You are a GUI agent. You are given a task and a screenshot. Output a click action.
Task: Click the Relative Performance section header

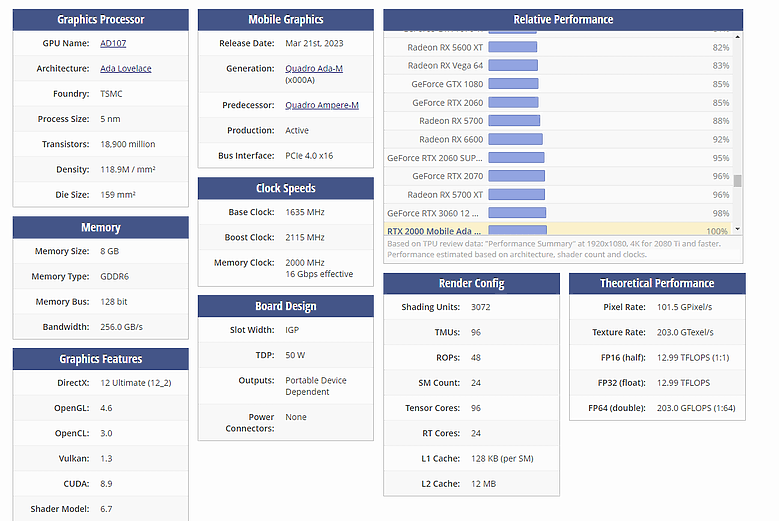(x=563, y=20)
